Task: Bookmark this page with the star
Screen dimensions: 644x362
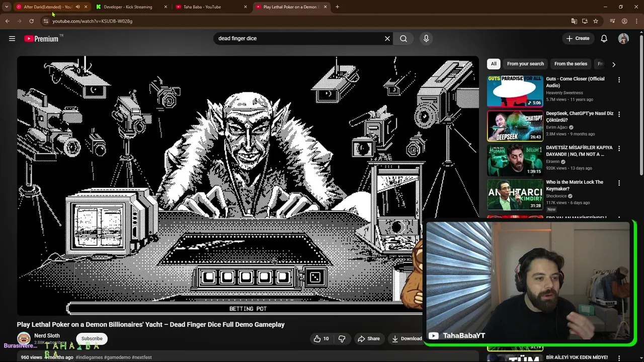Action: point(596,21)
